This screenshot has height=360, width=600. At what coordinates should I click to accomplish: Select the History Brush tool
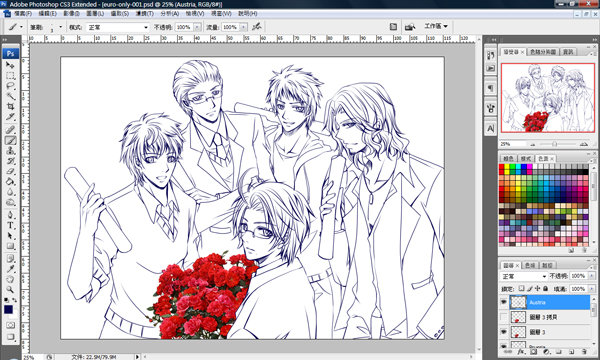coord(10,161)
